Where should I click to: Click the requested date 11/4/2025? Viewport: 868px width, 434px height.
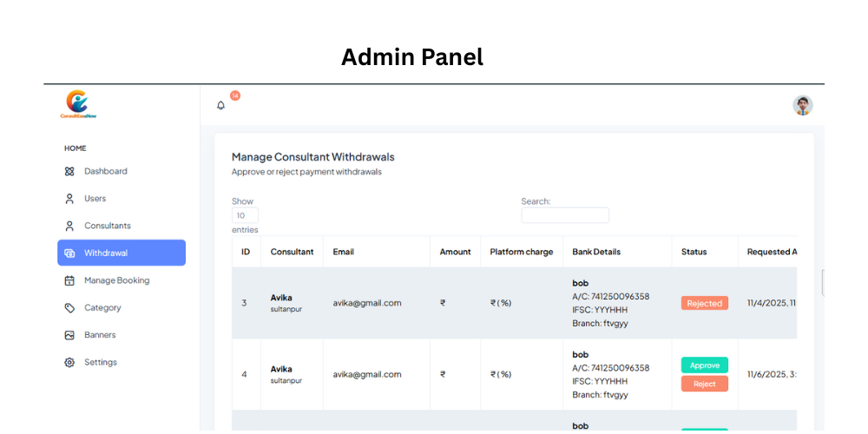click(x=772, y=303)
